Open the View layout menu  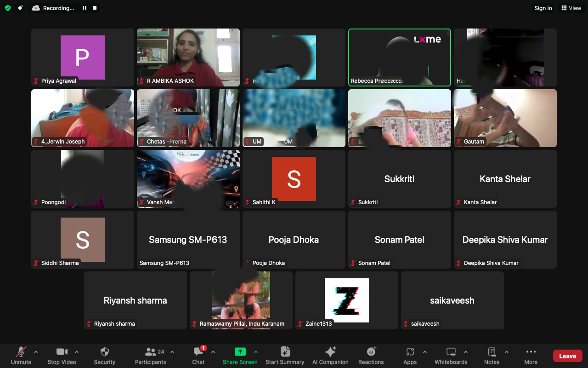(571, 8)
